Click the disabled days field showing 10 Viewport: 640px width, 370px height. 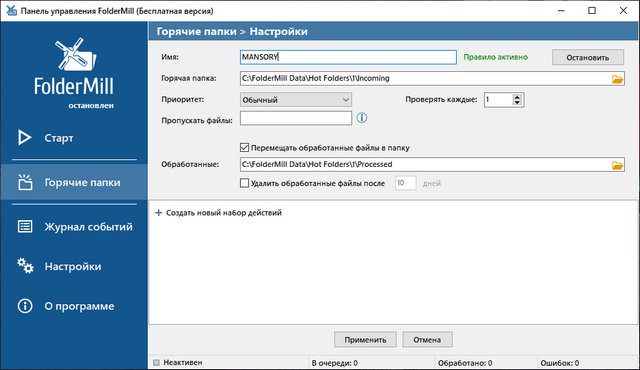(405, 183)
